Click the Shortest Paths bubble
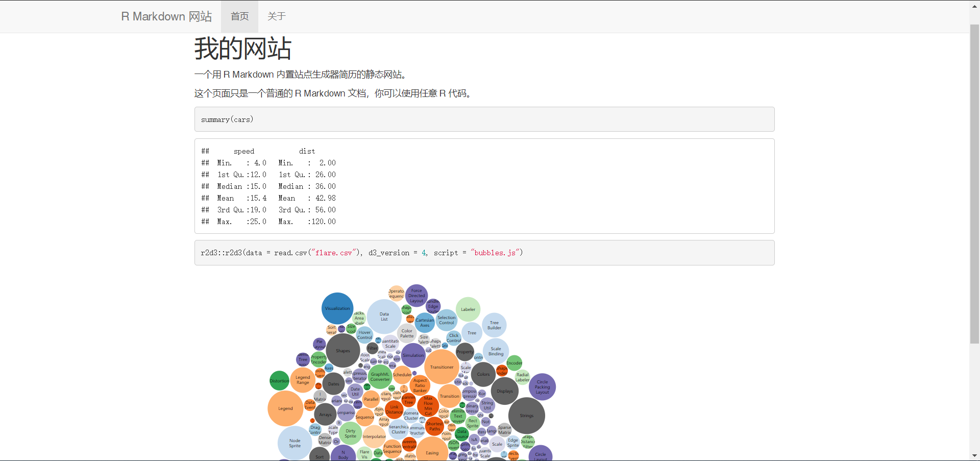 [434, 426]
